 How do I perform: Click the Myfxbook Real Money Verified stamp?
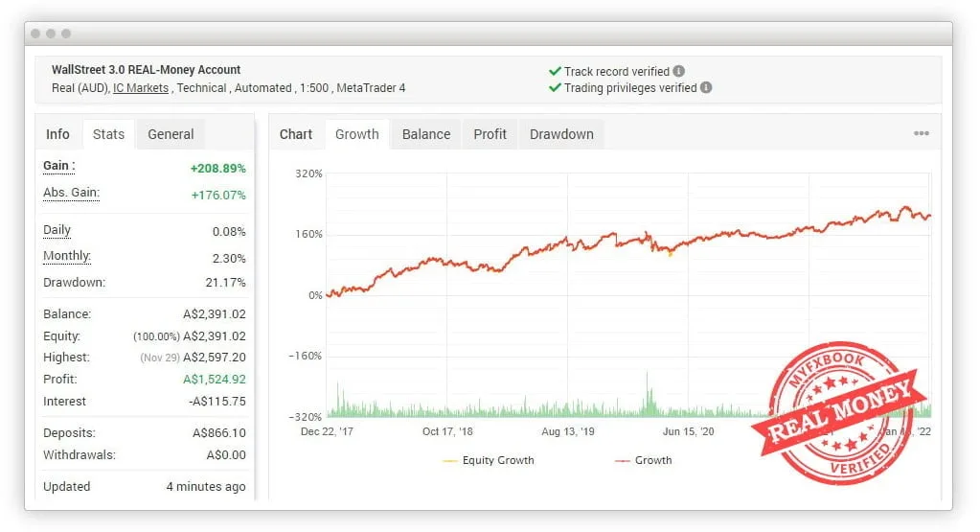pos(841,413)
